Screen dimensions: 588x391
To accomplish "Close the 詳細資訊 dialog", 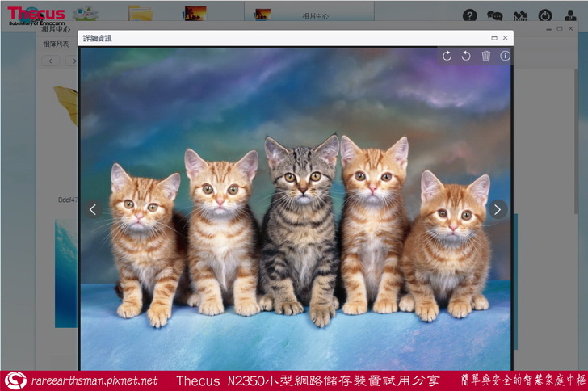I will 506,38.
